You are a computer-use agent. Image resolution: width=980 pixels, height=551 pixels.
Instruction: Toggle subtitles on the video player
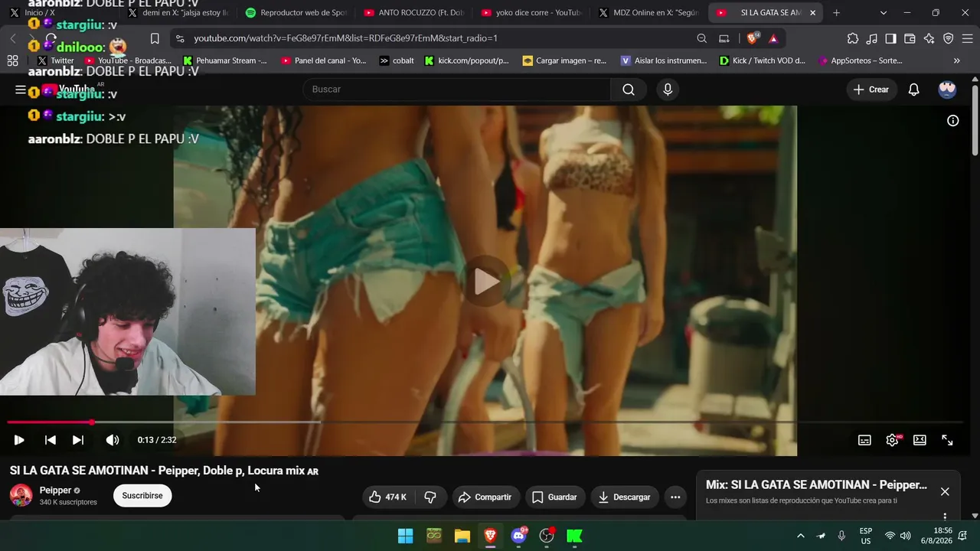pyautogui.click(x=864, y=440)
